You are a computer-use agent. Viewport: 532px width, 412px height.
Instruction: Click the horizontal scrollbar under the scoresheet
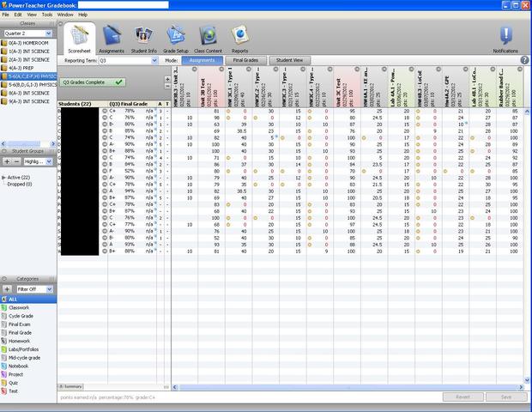(348, 387)
